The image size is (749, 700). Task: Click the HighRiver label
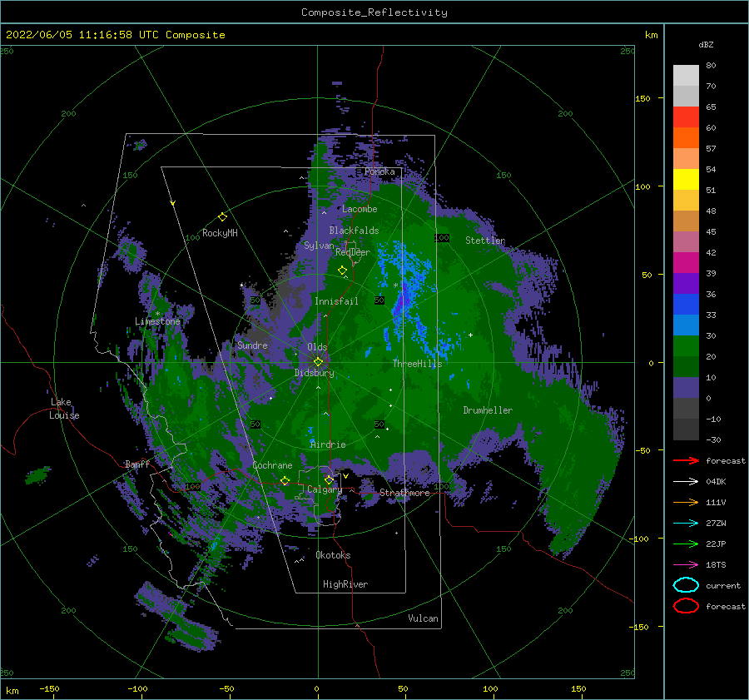point(345,584)
